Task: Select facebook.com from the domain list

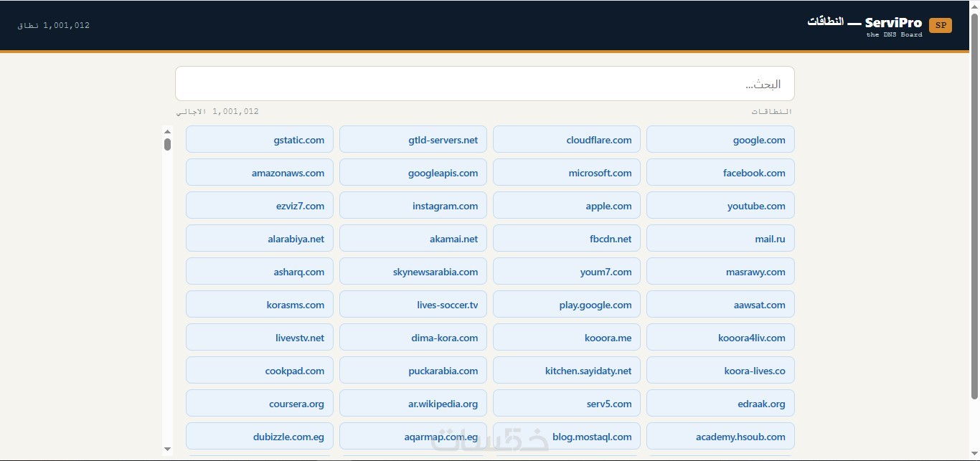Action: point(720,173)
